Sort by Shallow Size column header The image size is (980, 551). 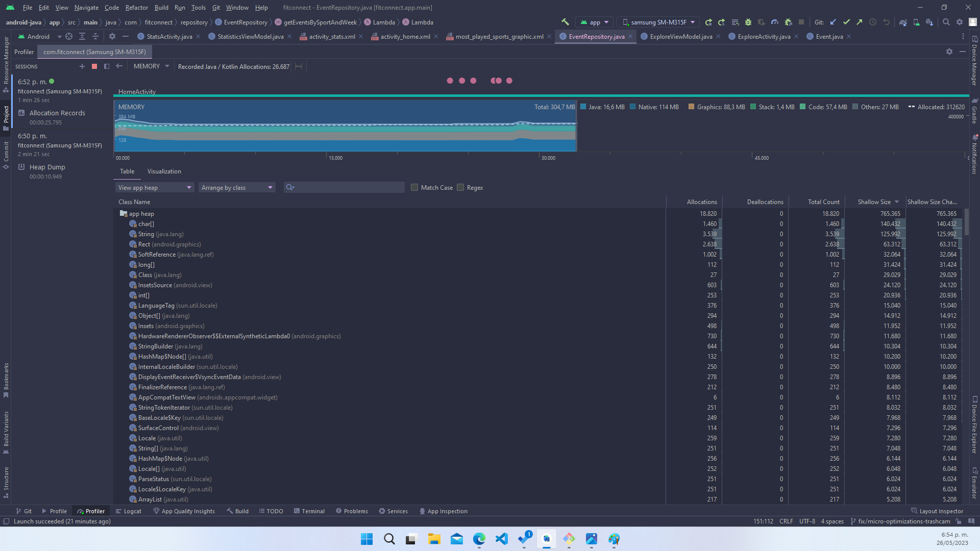[874, 202]
